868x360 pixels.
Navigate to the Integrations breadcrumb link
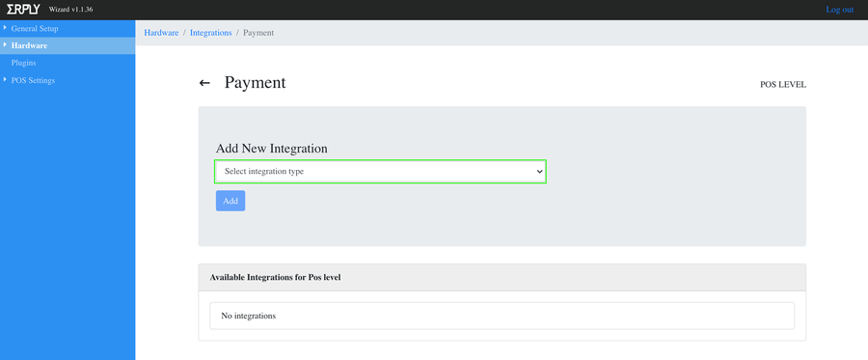point(211,33)
